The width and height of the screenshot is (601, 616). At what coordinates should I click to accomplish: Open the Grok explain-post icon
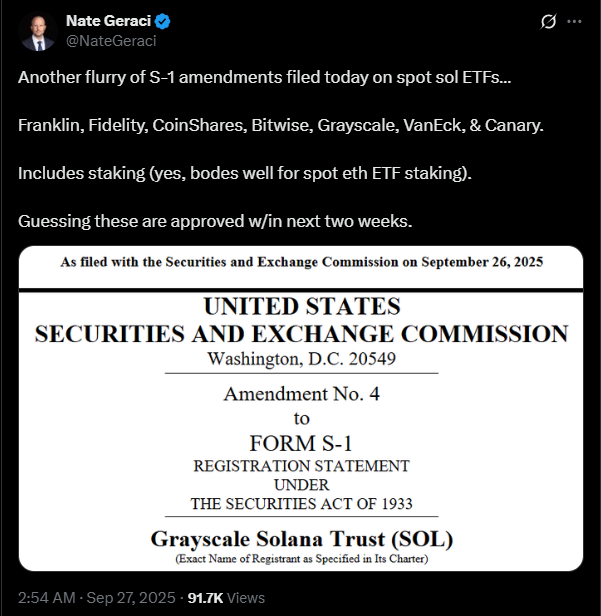pos(547,21)
